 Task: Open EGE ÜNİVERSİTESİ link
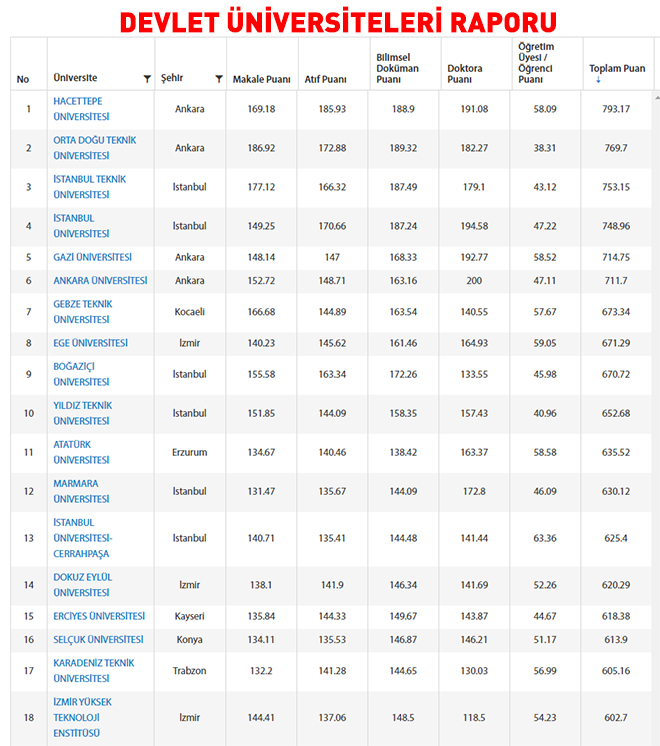tap(90, 343)
